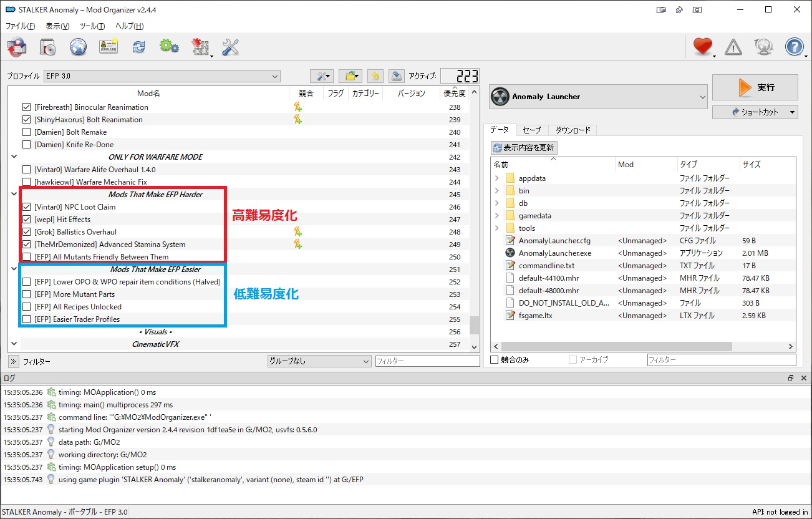Open the ツール menu
Image resolution: width=812 pixels, height=519 pixels.
coord(92,26)
